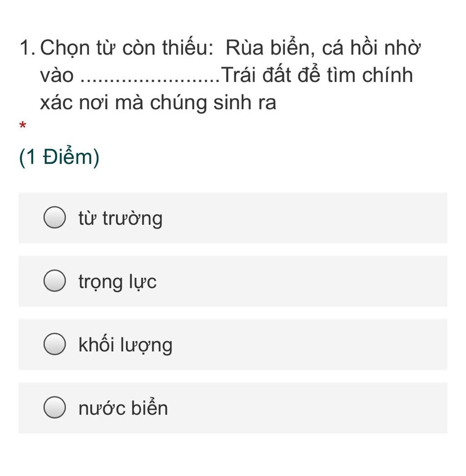The image size is (466, 476).
Task: Click the "nước biển" answer label text
Action: [123, 407]
